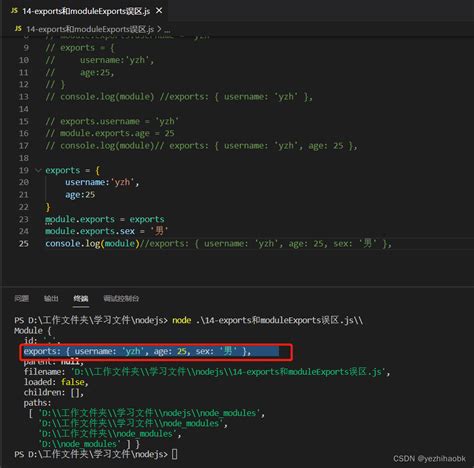Place cursor on 'module.exports = exports' line
This screenshot has height=468, width=474.
(x=105, y=219)
